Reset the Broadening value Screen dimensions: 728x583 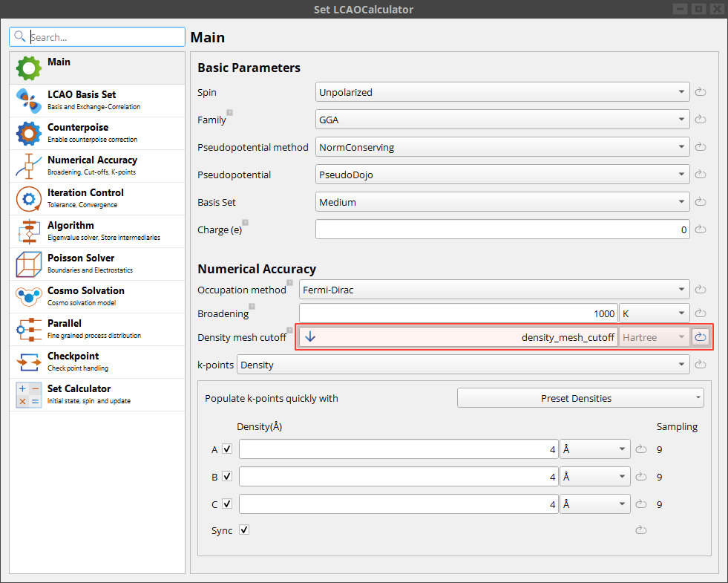(700, 313)
